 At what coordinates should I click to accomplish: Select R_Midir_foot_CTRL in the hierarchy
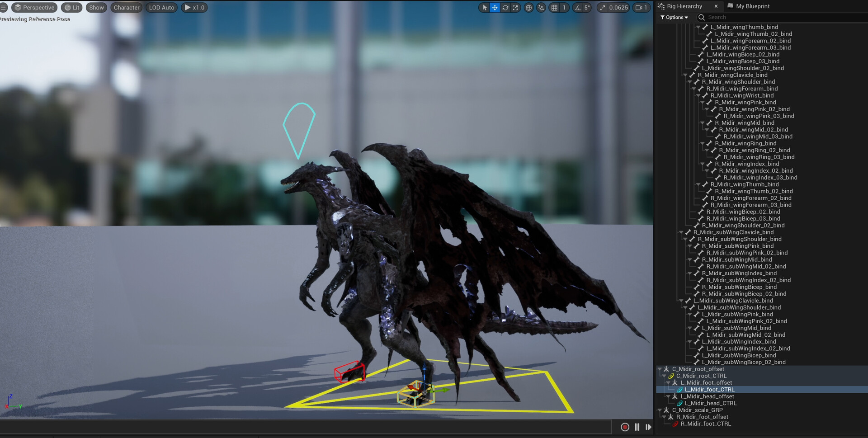(706, 424)
